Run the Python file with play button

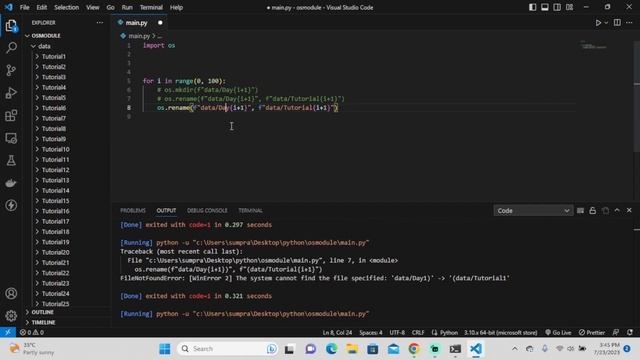tap(598, 23)
